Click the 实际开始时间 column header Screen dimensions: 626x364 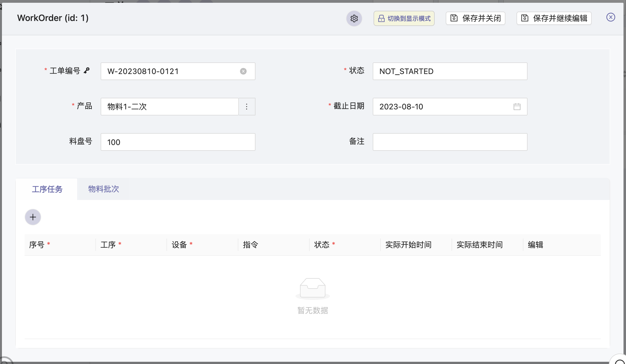[x=408, y=245]
